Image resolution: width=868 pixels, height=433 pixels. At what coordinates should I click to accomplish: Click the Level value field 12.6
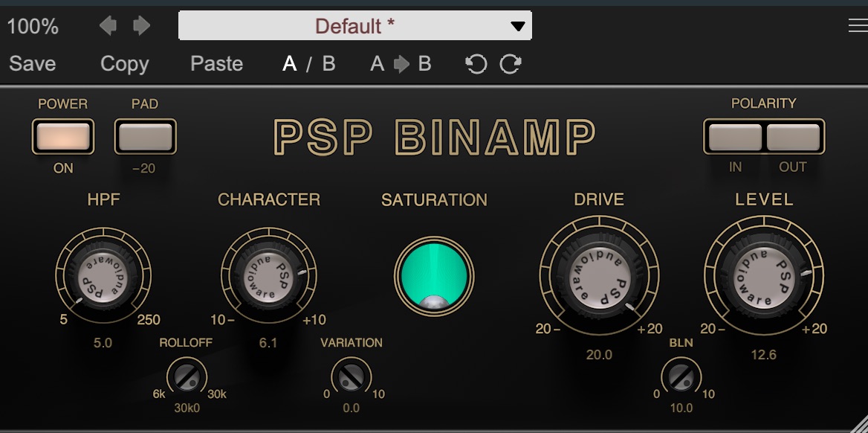tap(763, 355)
